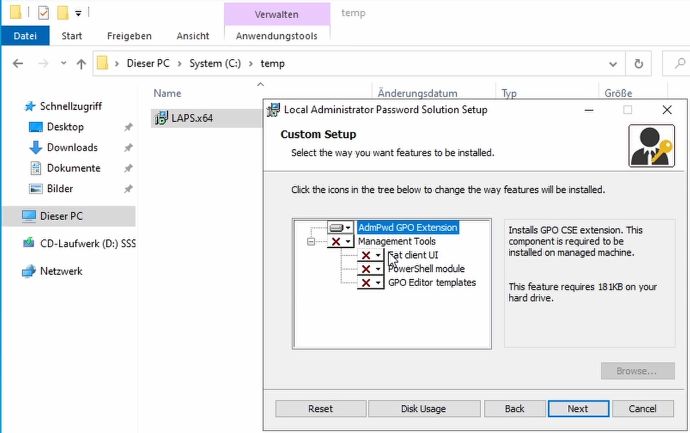Collapse the Management Tools tree node
The width and height of the screenshot is (690, 433).
[x=311, y=241]
